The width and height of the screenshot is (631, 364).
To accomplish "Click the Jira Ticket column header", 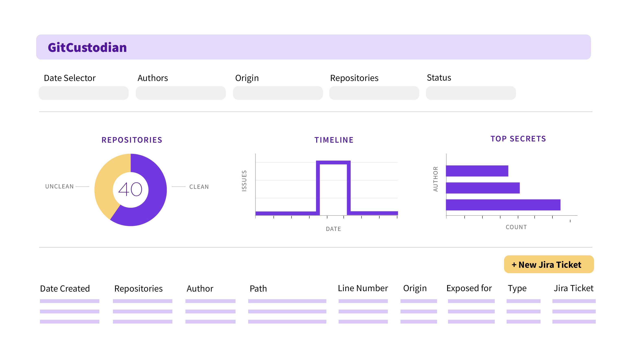I will click(x=573, y=288).
